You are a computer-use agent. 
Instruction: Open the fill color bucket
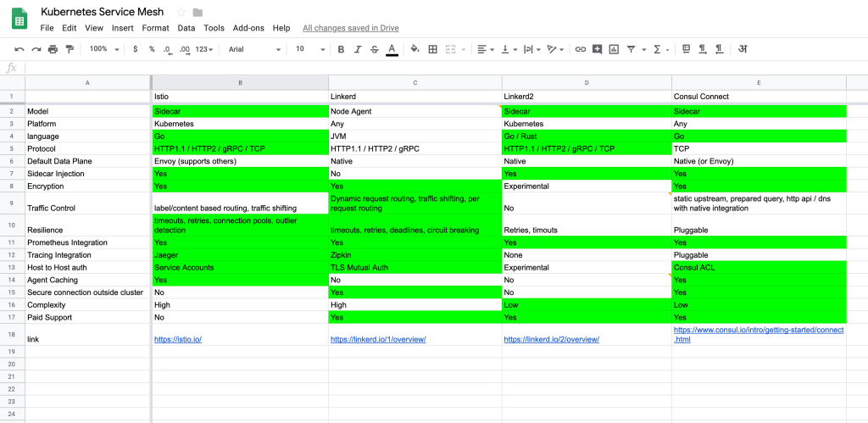415,49
